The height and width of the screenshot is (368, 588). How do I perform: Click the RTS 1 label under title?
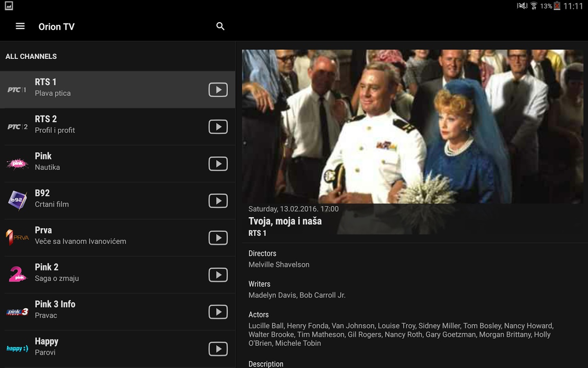257,233
